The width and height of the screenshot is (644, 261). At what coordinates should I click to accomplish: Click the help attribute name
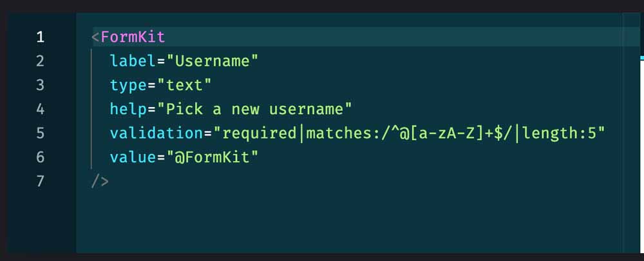pyautogui.click(x=129, y=109)
